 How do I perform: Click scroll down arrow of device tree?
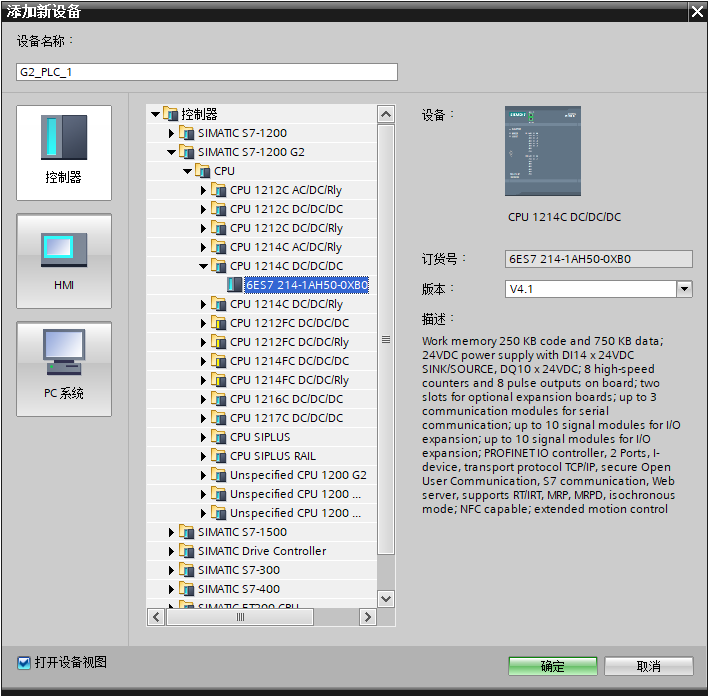(386, 599)
